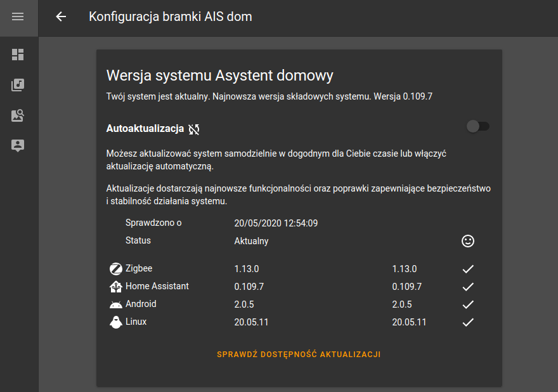Click the sync-disabled icon beside Autoaktualizacja

[194, 129]
